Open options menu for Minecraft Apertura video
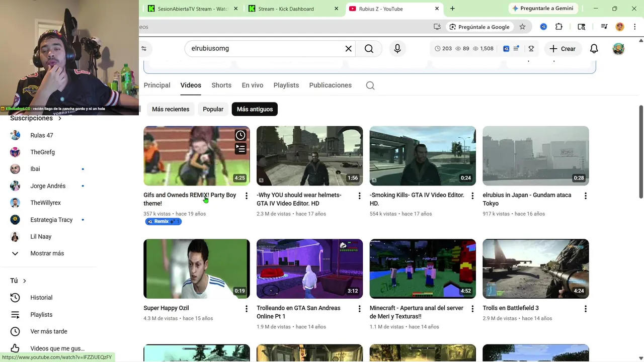Screen dimensions: 644x362 coord(472,309)
